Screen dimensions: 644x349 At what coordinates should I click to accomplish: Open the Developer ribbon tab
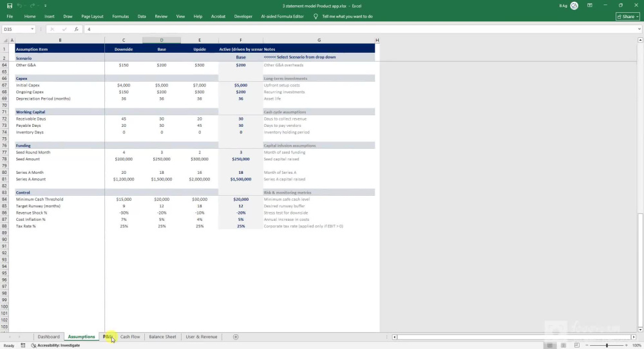243,17
